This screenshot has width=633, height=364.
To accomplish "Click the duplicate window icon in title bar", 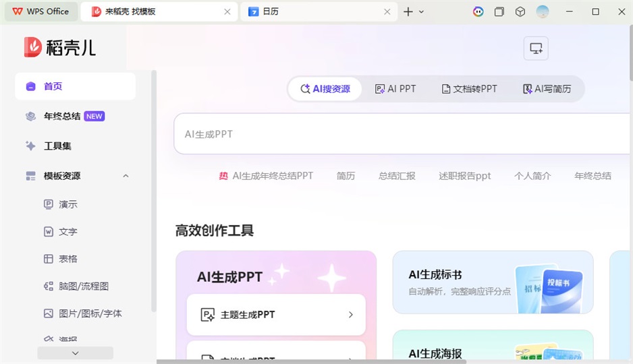I will (x=499, y=11).
